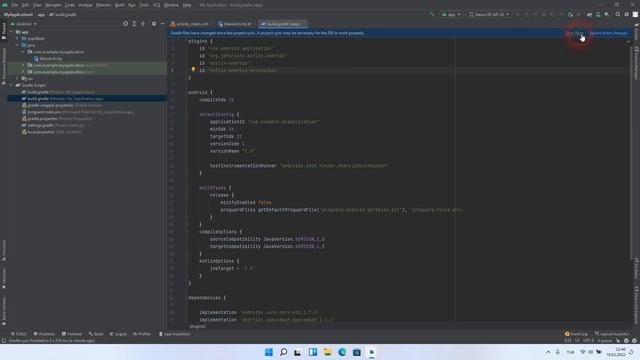Click the expand all icon in Project panel
The height and width of the screenshot is (360, 640).
tap(134, 24)
